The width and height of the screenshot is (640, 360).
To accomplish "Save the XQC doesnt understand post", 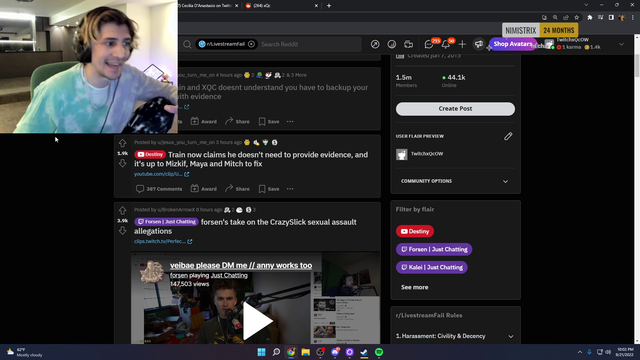I will [269, 121].
